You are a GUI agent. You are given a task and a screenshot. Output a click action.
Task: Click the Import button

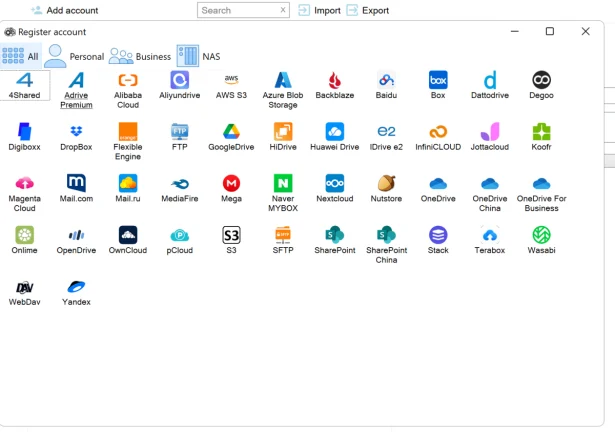(319, 10)
